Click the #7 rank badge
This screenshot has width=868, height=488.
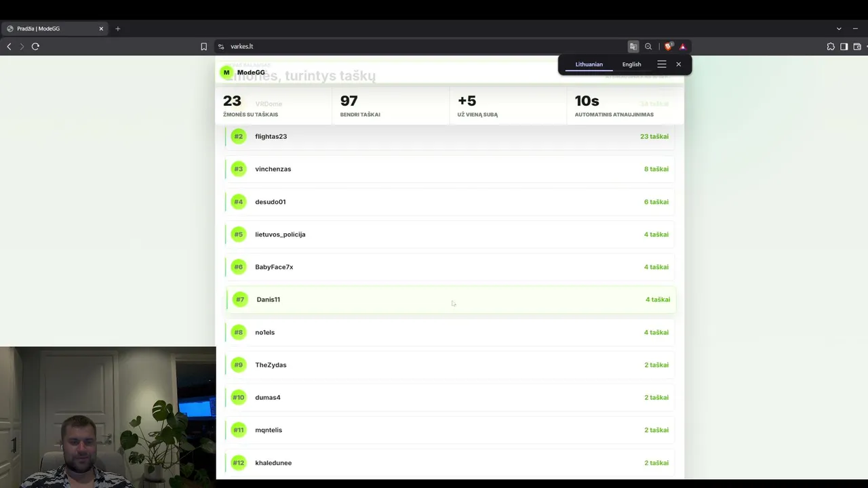coord(240,300)
